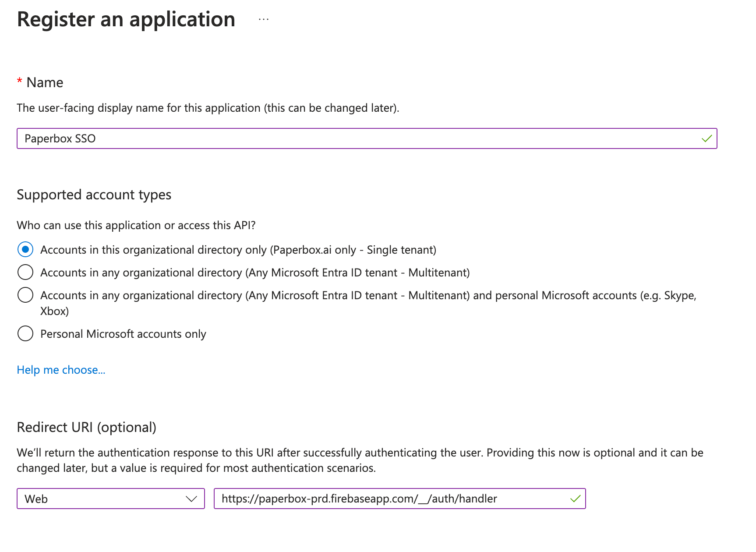
Task: Open the ellipsis menu beside the page title
Action: (263, 19)
